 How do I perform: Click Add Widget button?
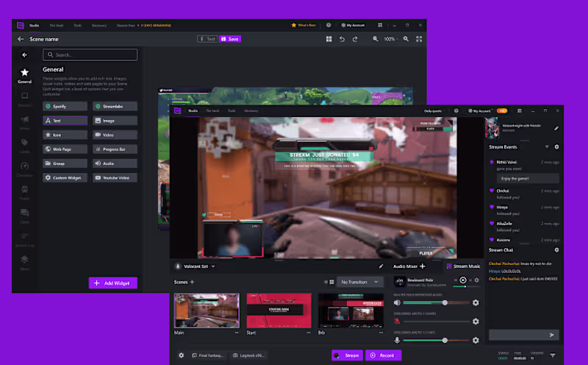[113, 283]
